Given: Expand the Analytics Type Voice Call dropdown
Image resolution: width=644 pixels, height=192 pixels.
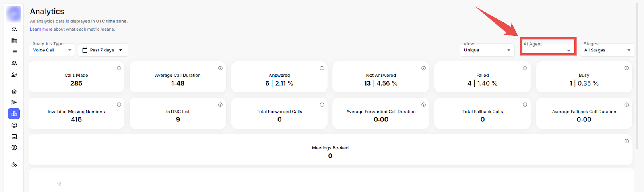Looking at the screenshot, I should 52,50.
